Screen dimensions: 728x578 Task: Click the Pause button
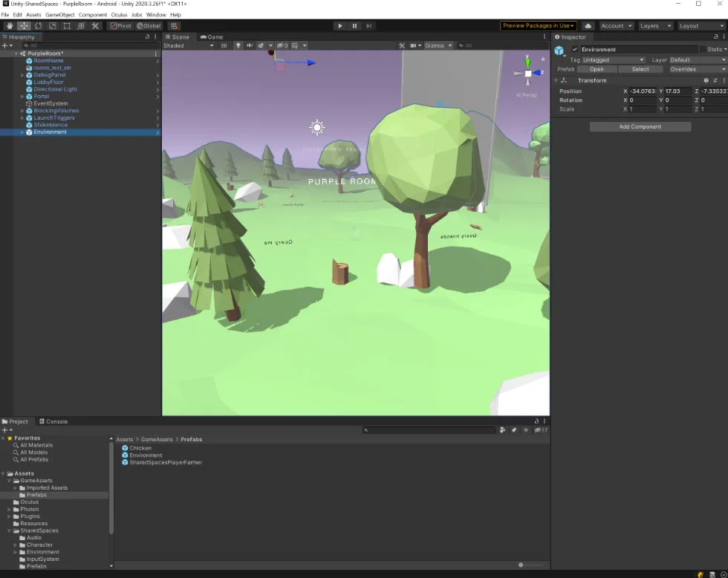pos(354,26)
